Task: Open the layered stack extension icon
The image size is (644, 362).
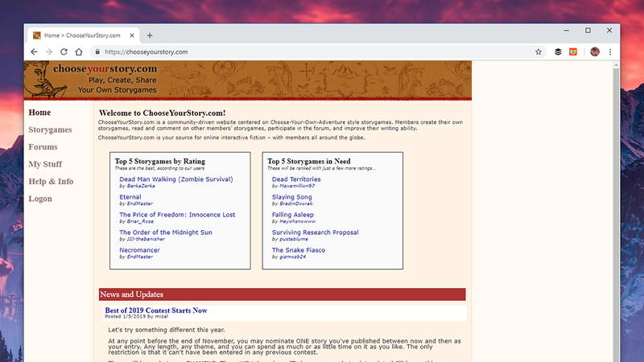Action: (x=558, y=51)
